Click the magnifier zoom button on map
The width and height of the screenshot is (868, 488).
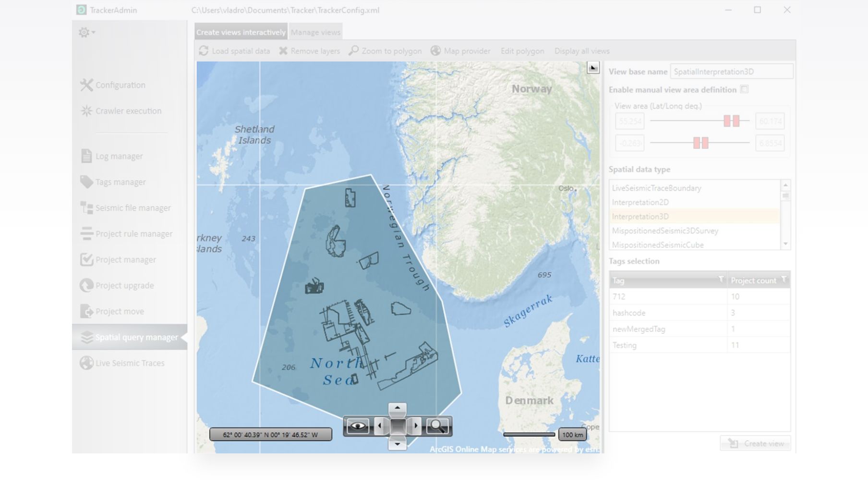click(437, 426)
